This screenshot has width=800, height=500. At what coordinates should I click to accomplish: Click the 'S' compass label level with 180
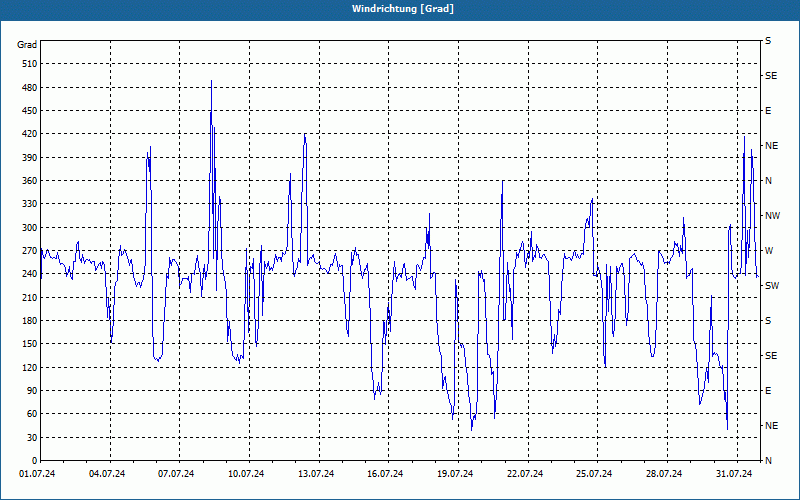768,321
